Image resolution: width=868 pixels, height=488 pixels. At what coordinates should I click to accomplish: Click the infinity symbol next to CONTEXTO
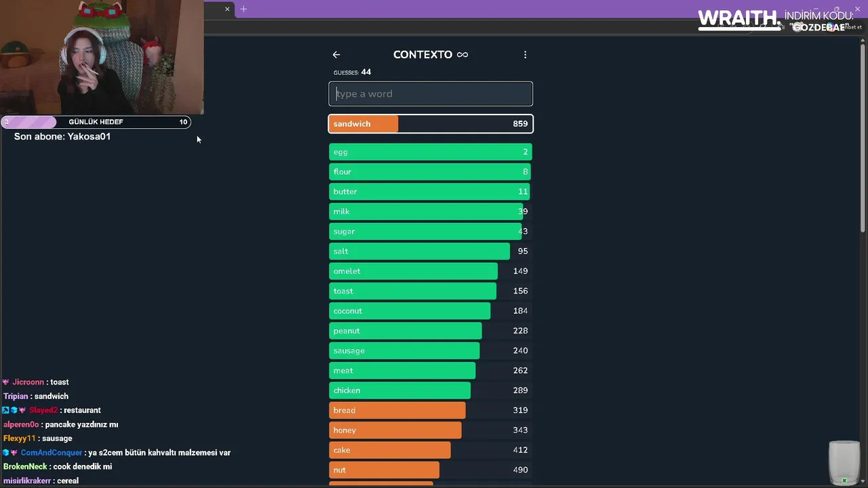(462, 55)
